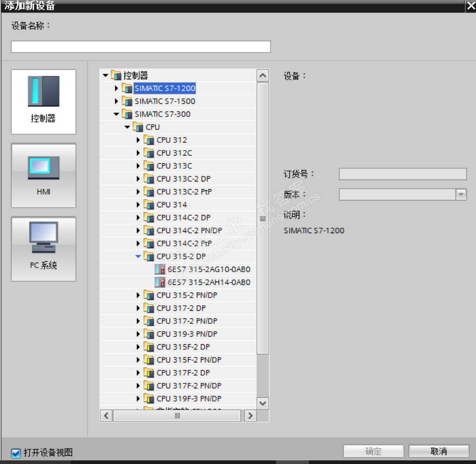Expand the SIMATIC S7-1500 node
Image resolution: width=476 pixels, height=464 pixels.
(x=116, y=101)
